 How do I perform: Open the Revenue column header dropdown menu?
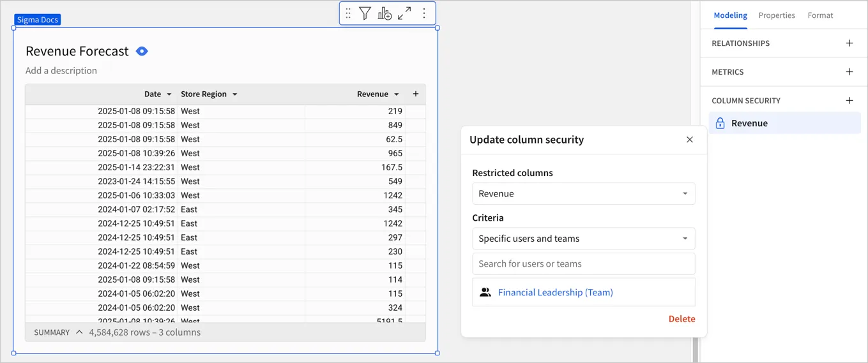pos(397,94)
